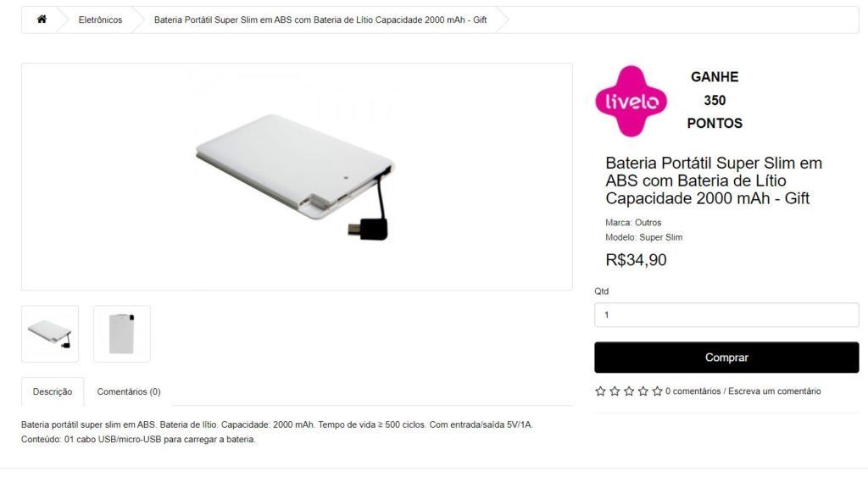The width and height of the screenshot is (868, 477).
Task: Open the Comentários (0) tab
Action: [x=129, y=391]
